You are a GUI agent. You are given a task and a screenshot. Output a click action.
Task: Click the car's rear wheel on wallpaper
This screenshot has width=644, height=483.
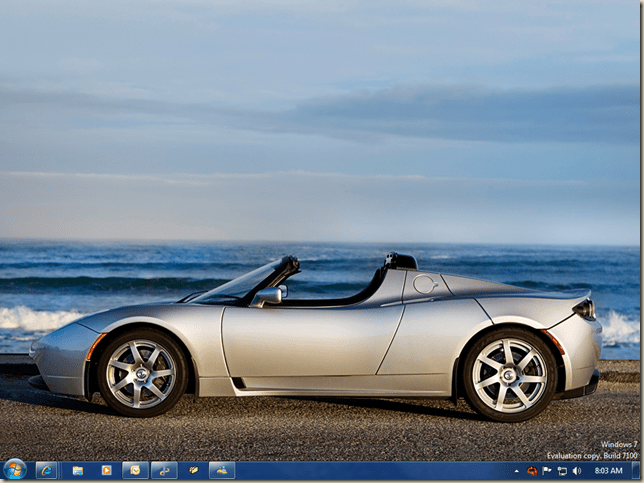(x=509, y=374)
